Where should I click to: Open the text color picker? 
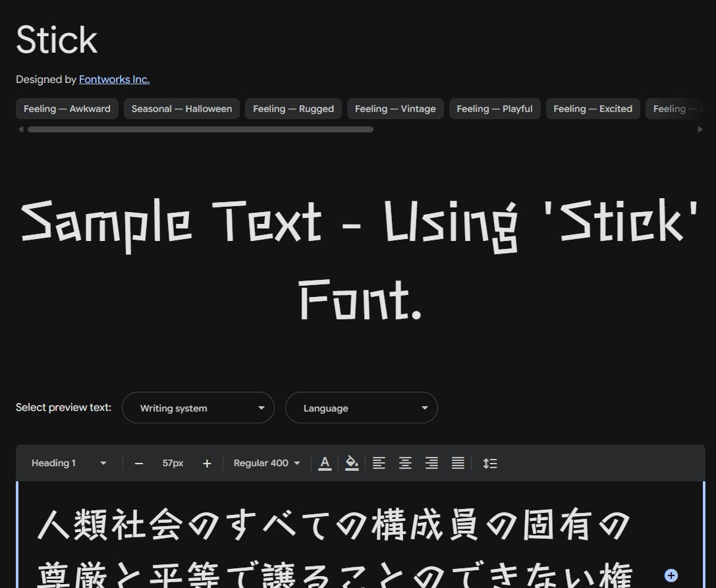click(x=325, y=463)
